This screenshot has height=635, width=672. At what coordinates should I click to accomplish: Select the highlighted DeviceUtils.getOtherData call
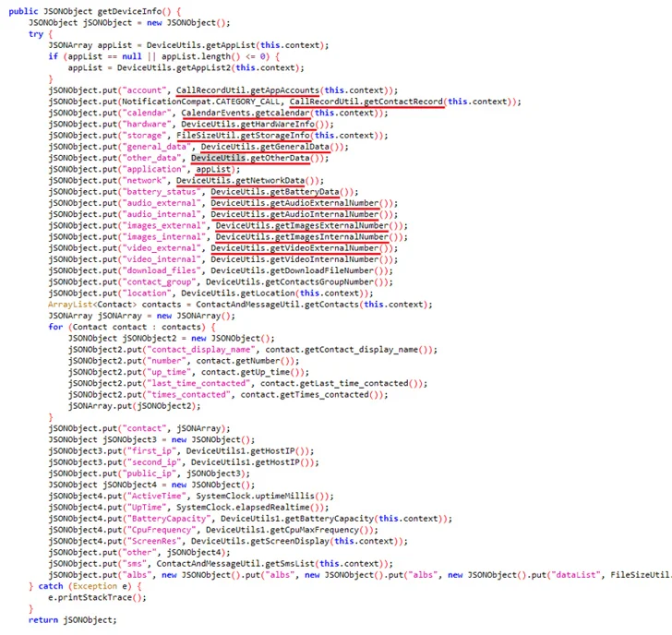click(258, 158)
